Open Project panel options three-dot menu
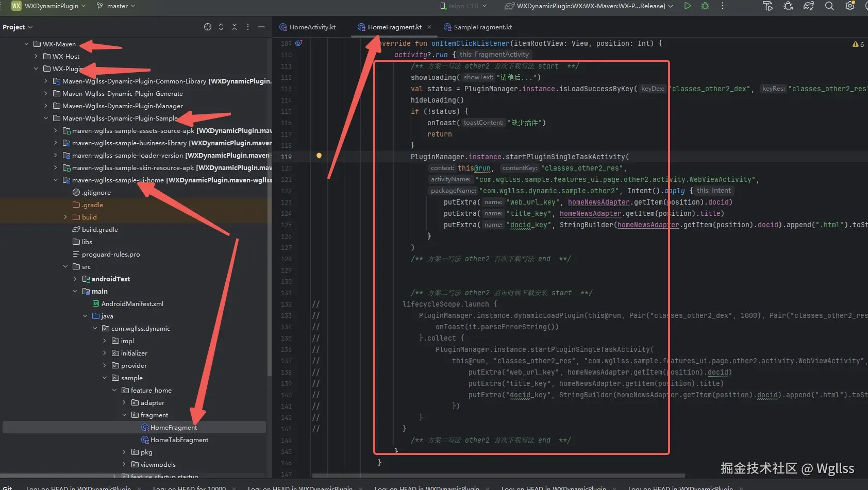The height and width of the screenshot is (490, 868). pyautogui.click(x=248, y=27)
